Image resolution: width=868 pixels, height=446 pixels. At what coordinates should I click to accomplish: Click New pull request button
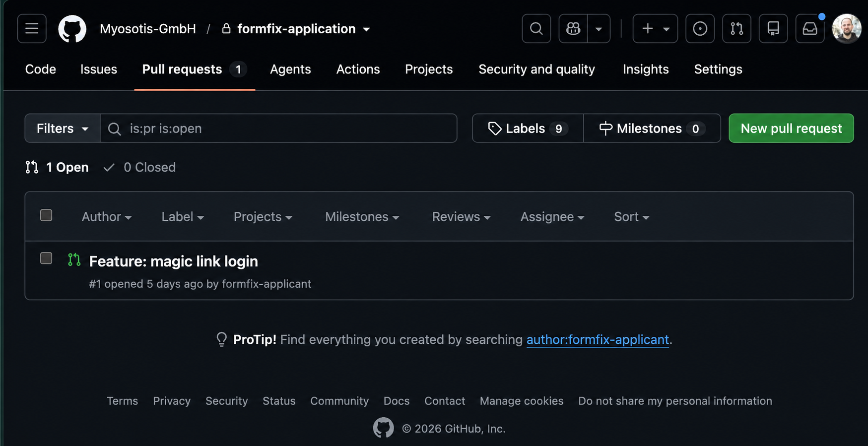click(791, 128)
